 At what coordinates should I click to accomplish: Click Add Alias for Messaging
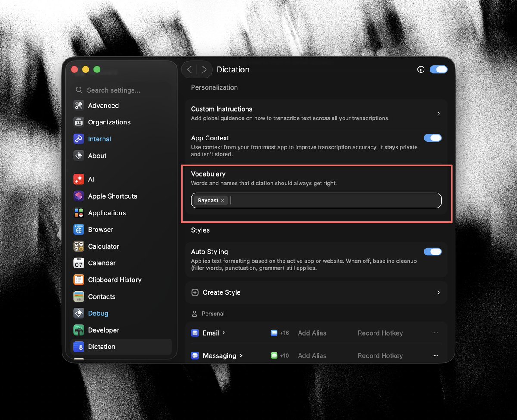[x=312, y=356]
